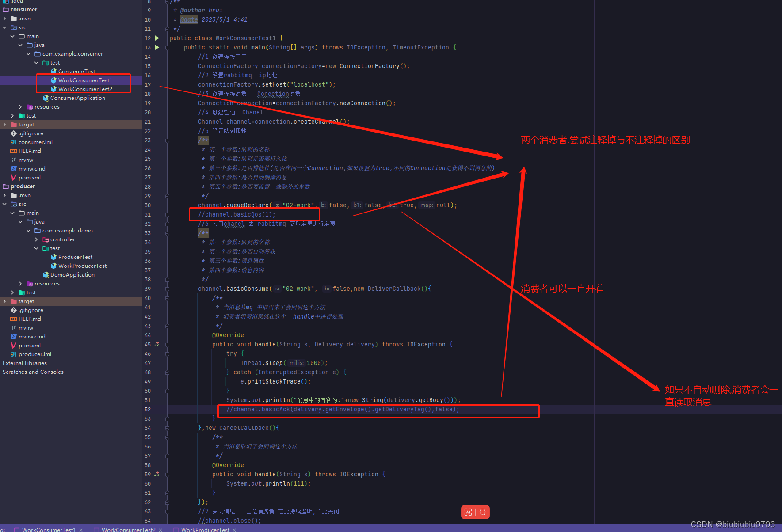Click the run arrow next to the main method

tap(157, 47)
